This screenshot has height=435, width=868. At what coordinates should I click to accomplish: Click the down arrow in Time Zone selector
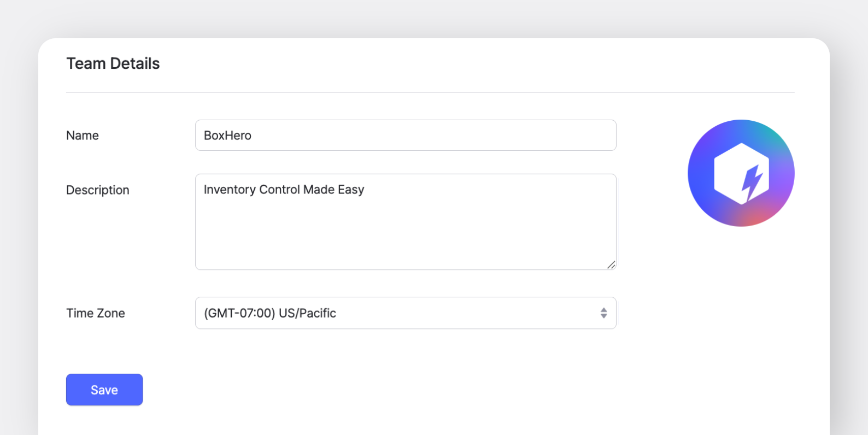[603, 316]
